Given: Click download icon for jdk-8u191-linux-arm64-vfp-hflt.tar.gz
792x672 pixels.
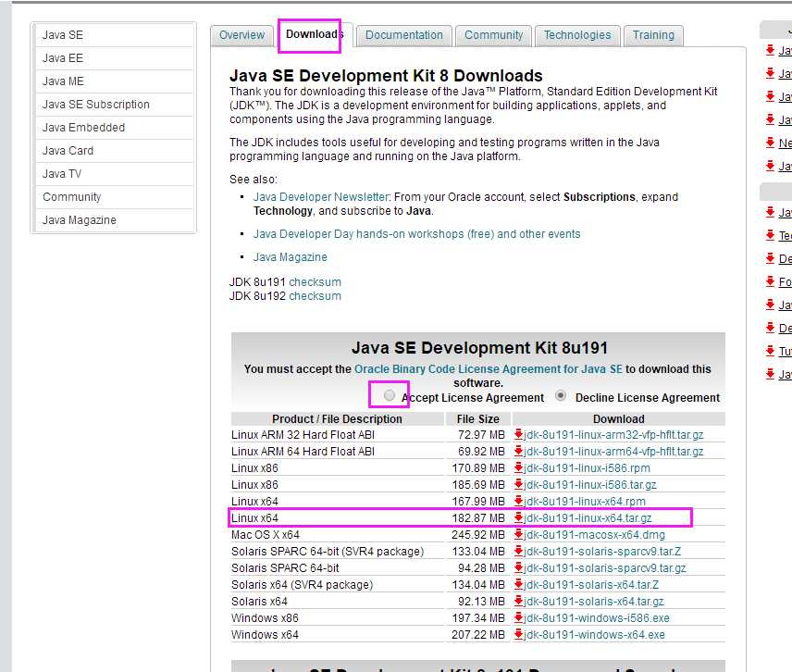Looking at the screenshot, I should coord(518,451).
